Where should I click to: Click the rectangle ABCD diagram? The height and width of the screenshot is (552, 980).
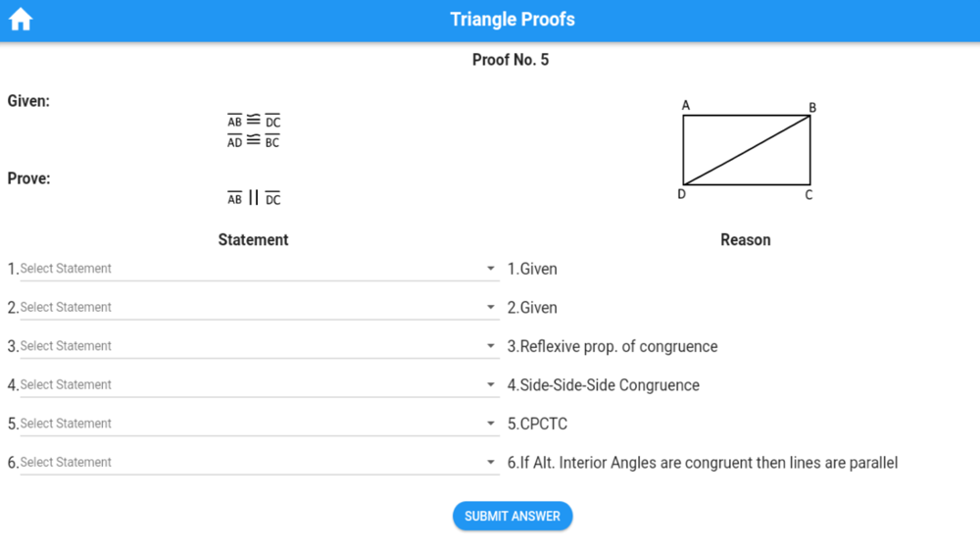point(747,150)
